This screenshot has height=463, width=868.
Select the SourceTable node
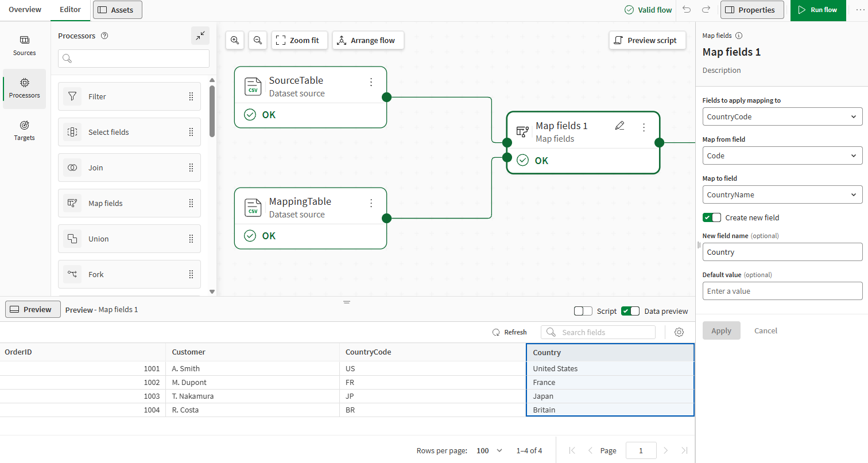tap(310, 97)
